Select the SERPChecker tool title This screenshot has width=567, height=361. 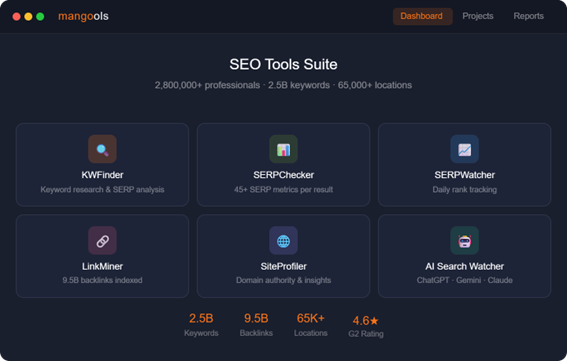[x=284, y=175]
